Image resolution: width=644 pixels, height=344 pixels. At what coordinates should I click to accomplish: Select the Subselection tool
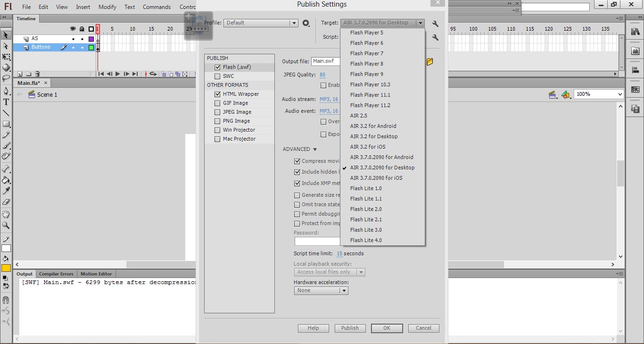click(x=6, y=46)
